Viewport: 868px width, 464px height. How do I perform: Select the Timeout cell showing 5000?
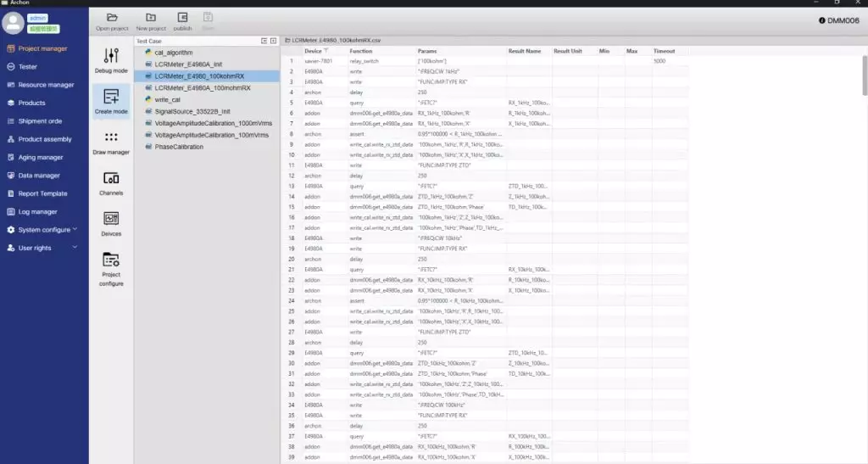point(661,61)
